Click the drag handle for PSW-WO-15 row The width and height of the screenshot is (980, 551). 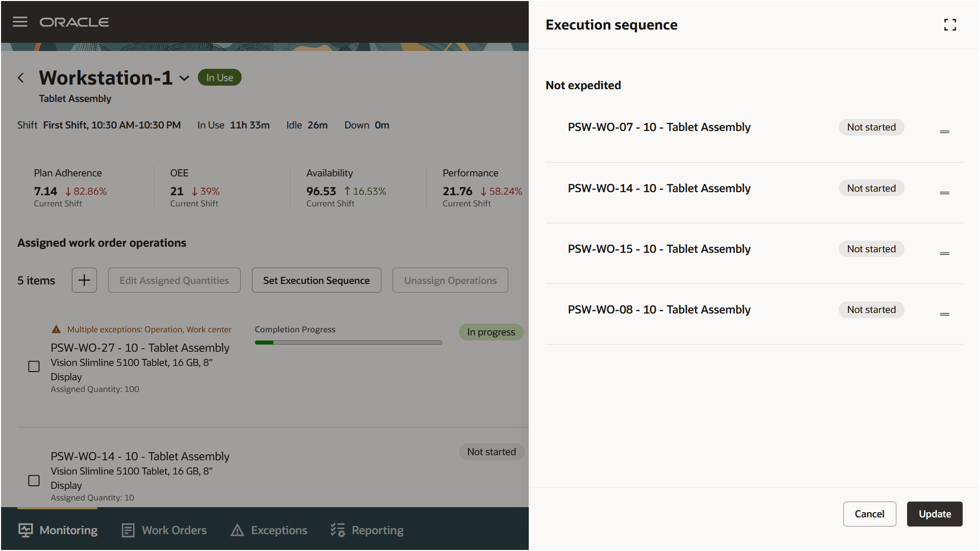[944, 254]
